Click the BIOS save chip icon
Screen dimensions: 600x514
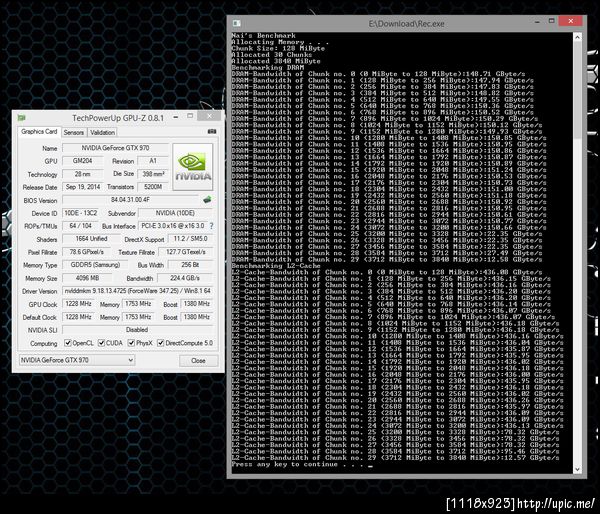pos(207,199)
